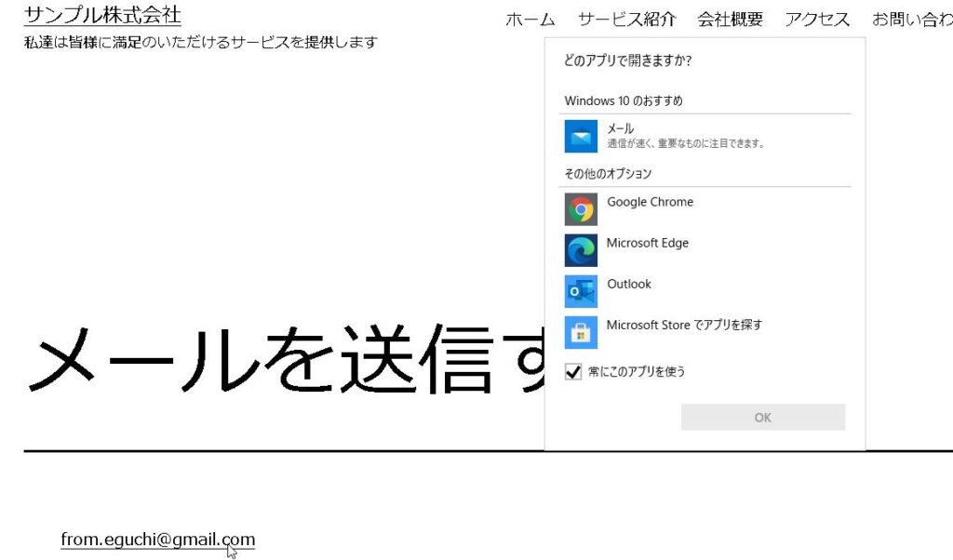Image resolution: width=953 pixels, height=560 pixels.
Task: Click the blue Mail app envelope icon
Action: pyautogui.click(x=581, y=137)
